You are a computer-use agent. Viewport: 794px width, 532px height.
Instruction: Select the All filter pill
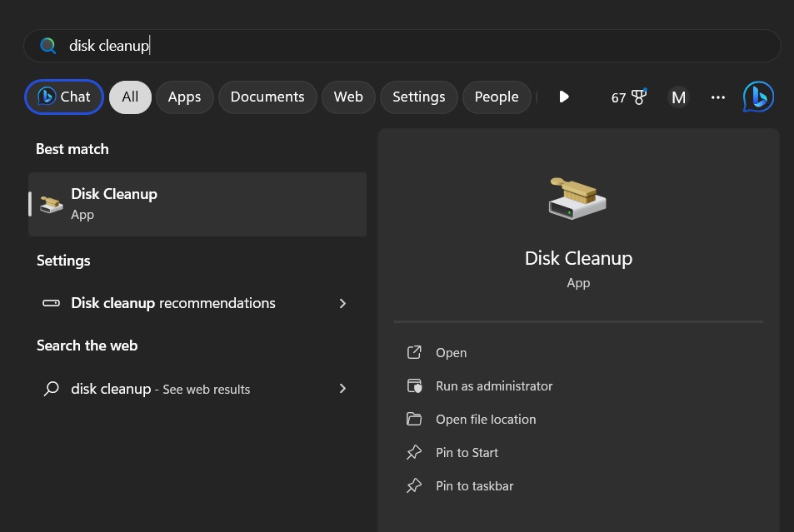[130, 97]
